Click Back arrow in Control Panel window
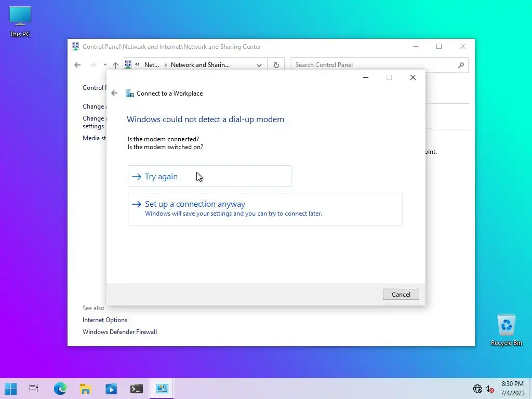The height and width of the screenshot is (399, 532). (77, 65)
